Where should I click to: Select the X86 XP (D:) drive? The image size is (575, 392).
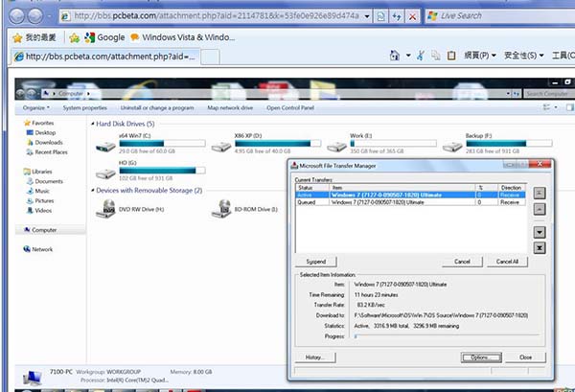click(266, 143)
